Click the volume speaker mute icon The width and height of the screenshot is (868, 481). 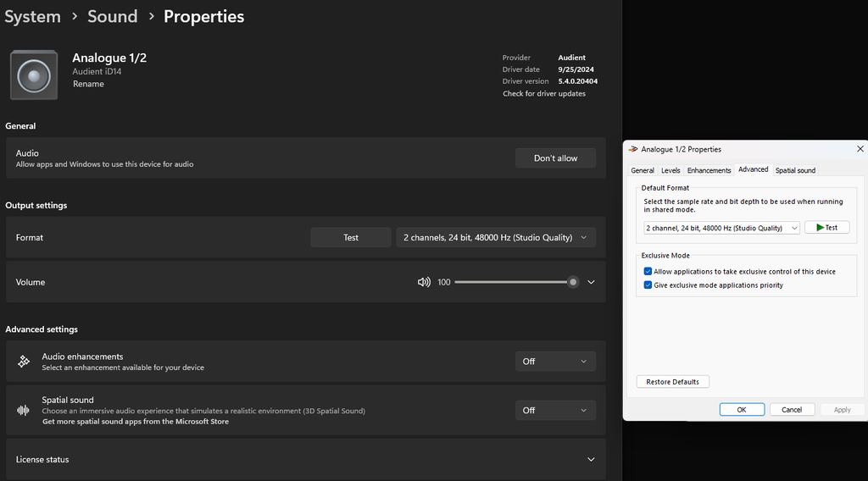pyautogui.click(x=424, y=282)
